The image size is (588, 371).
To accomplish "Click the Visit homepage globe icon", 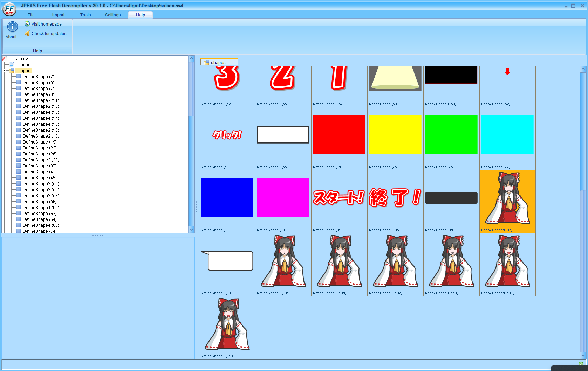I will click(x=27, y=24).
